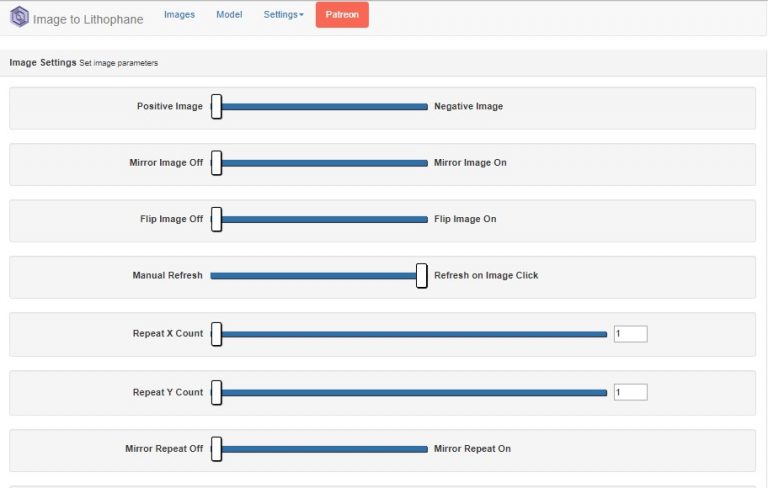Click the Negative Image end of slider track

tap(424, 107)
